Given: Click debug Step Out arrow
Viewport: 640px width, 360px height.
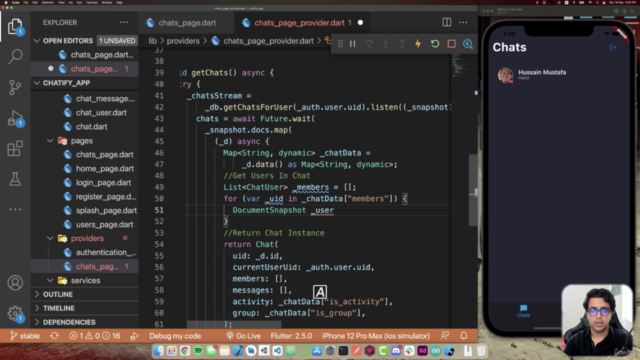Looking at the screenshot, I should click(402, 44).
